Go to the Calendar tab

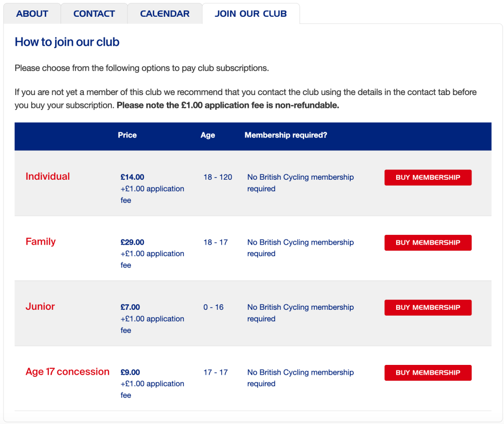pyautogui.click(x=165, y=14)
